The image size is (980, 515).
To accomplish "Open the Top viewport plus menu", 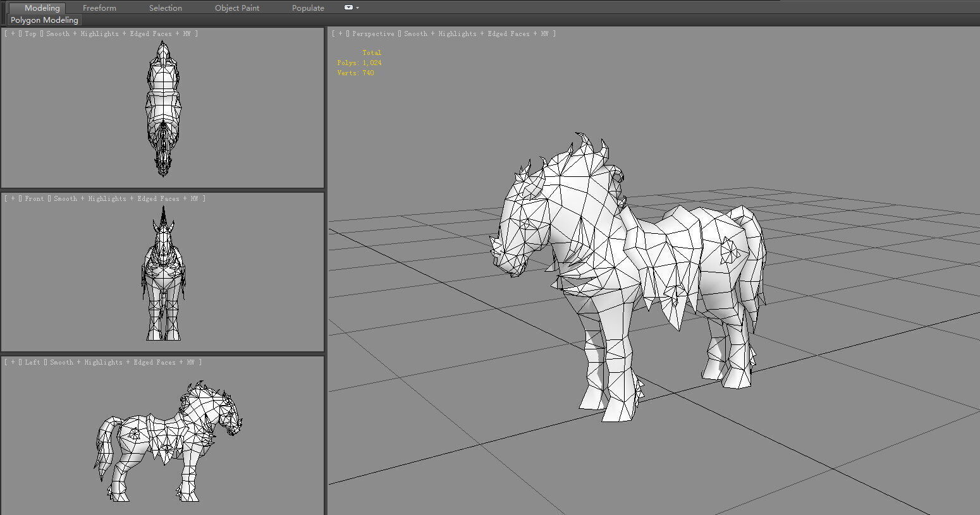I will [13, 33].
